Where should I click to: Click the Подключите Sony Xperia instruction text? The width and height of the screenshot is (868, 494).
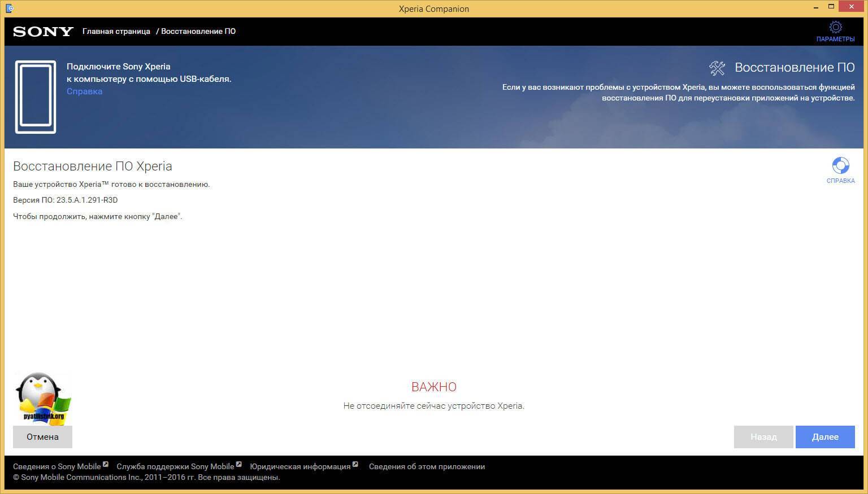pos(149,73)
